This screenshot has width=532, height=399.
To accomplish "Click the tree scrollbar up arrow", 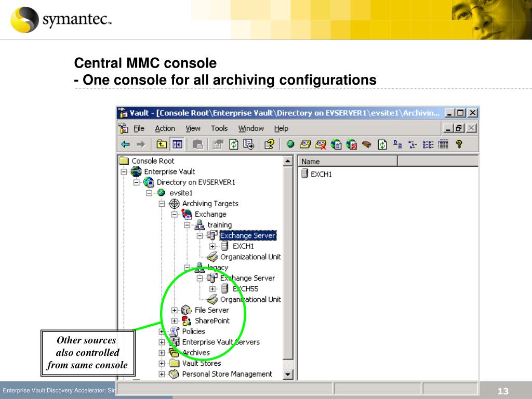I will click(288, 161).
